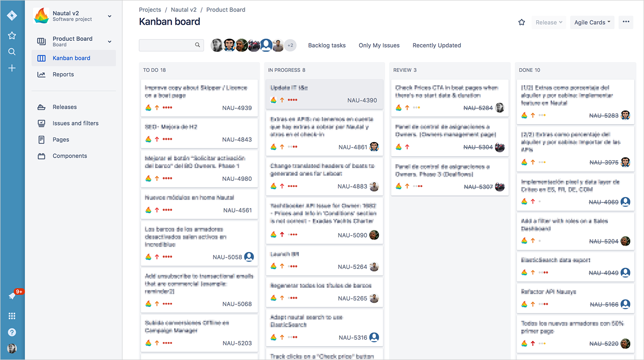Click the IN PROGRESS 8 column header
The image size is (644, 360).
pyautogui.click(x=287, y=70)
